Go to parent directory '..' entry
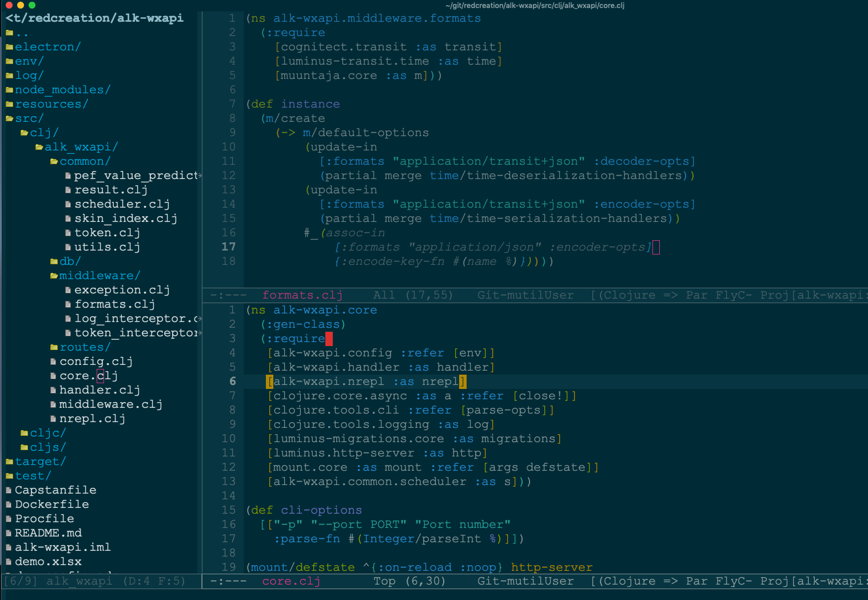The image size is (868, 600). pyautogui.click(x=22, y=33)
